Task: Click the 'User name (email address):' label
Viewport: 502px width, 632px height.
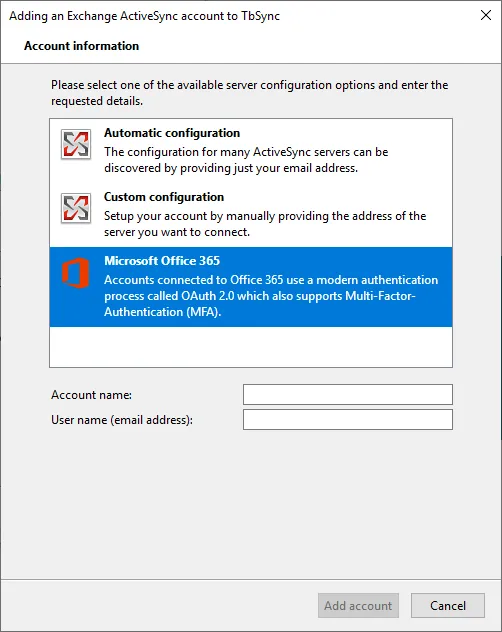Action: click(x=122, y=420)
